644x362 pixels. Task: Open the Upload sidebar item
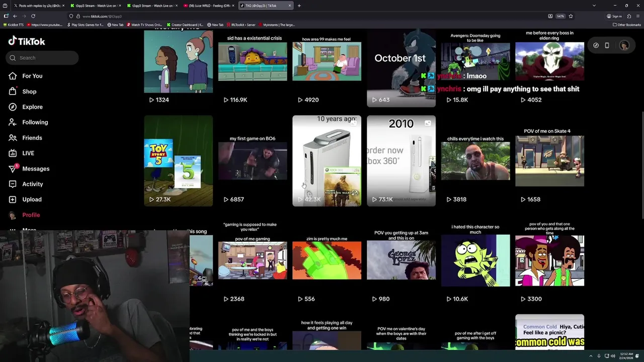tap(25, 200)
